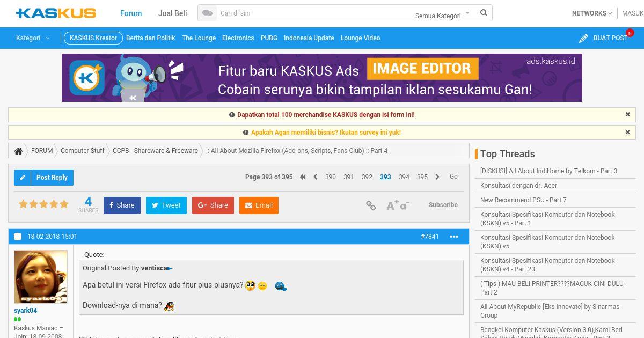Go to page 391
The image size is (644, 338).
tap(349, 177)
